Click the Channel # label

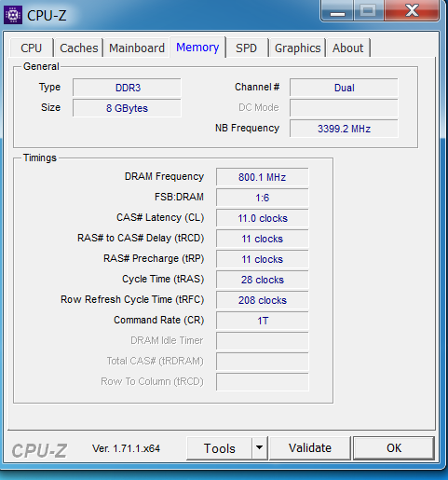(x=257, y=87)
